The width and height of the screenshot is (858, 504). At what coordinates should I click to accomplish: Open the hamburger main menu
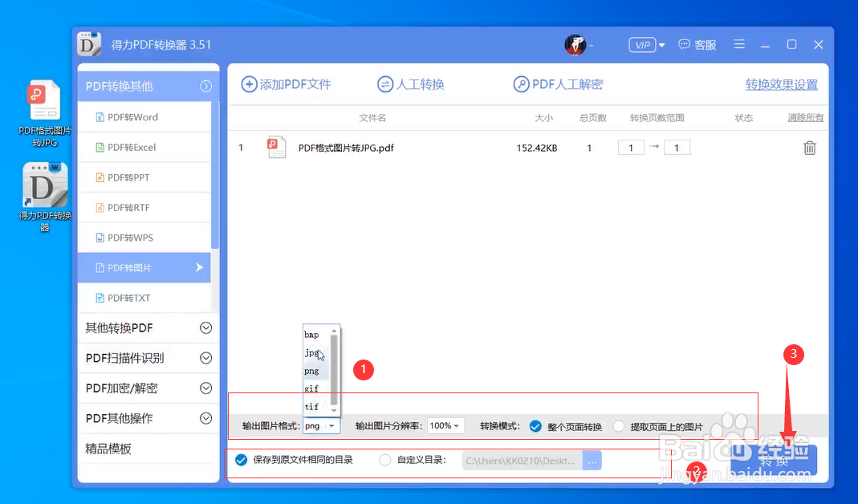pyautogui.click(x=739, y=44)
